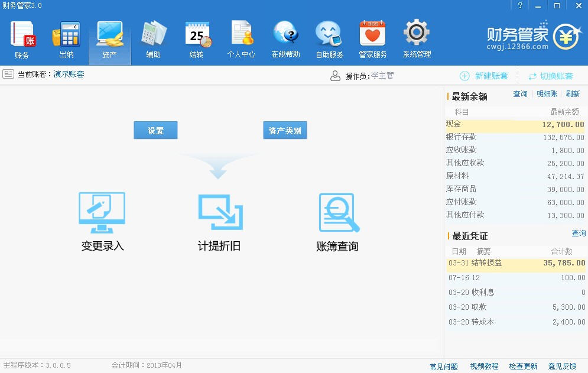The width and height of the screenshot is (588, 373).
Task: Select the 银行存款 balance row
Action: (514, 137)
